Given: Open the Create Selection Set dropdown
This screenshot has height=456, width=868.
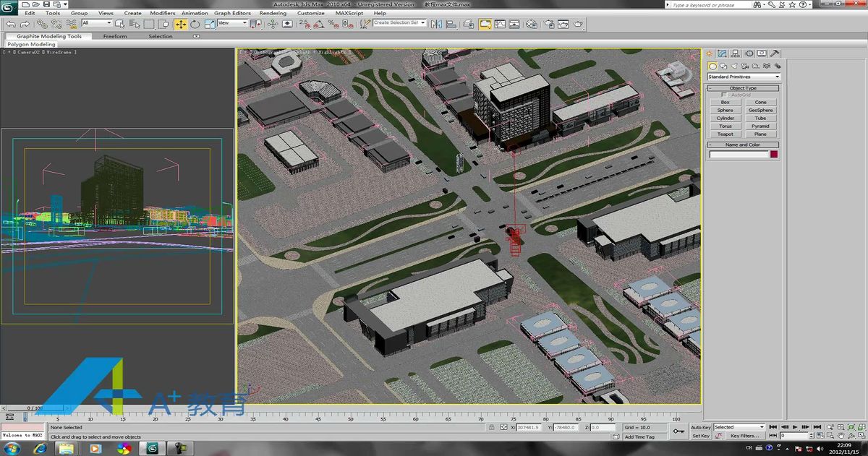Looking at the screenshot, I should coord(399,23).
